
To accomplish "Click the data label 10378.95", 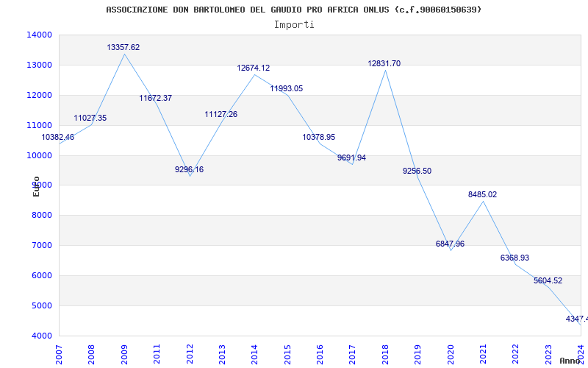I will [x=319, y=137].
